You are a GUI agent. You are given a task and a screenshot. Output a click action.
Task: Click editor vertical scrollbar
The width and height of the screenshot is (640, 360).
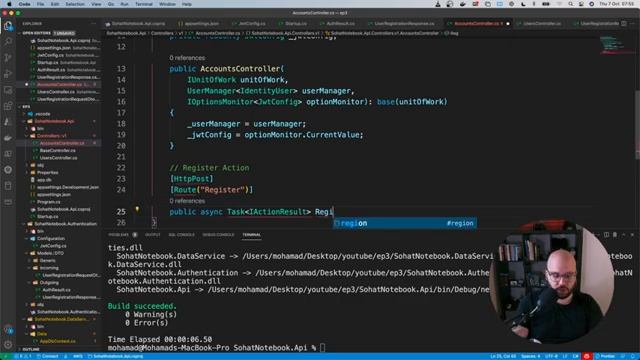coord(637,124)
